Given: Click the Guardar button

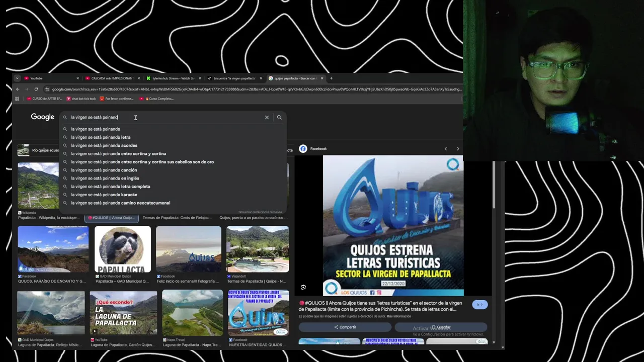Looking at the screenshot, I should (441, 327).
